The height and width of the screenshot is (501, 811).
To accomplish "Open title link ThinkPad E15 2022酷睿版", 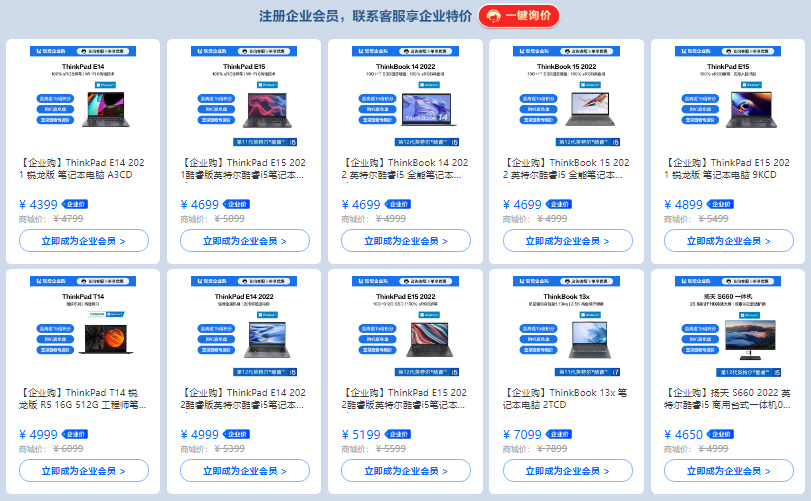I will click(x=404, y=399).
